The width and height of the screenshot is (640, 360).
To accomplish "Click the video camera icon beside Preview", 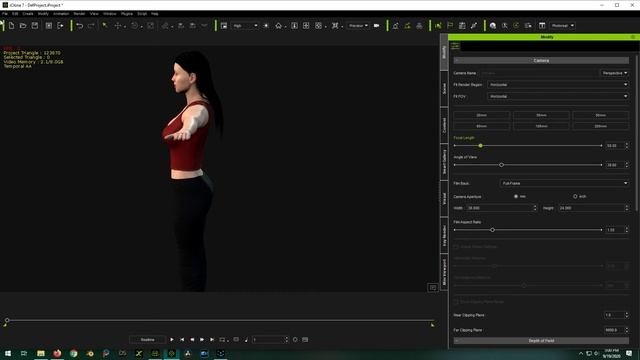I will coord(376,26).
